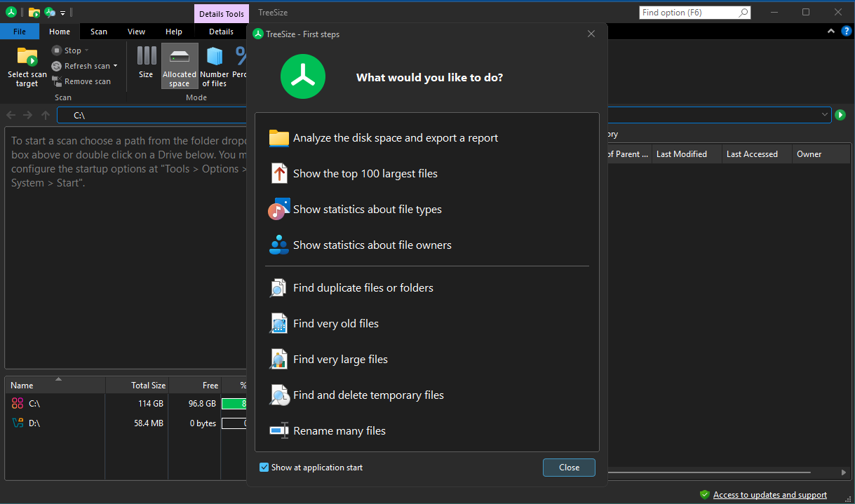855x504 pixels.
Task: Switch view mode to Size
Action: pos(146,66)
